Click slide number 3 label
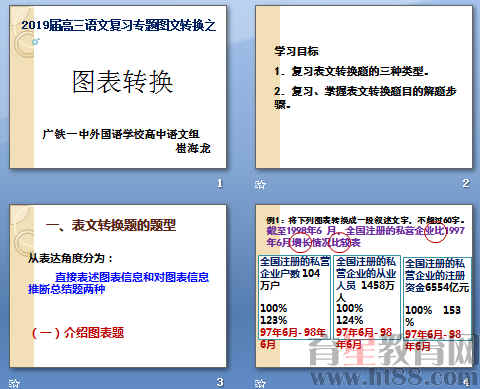480x389 pixels. 220,382
